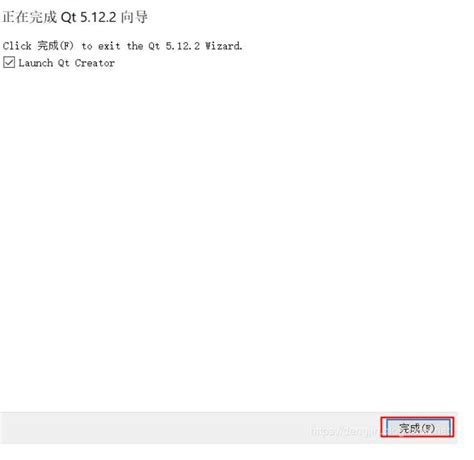This screenshot has height=460, width=474.
Task: Click the word 'Launch' next to the checkbox
Action: pos(36,63)
